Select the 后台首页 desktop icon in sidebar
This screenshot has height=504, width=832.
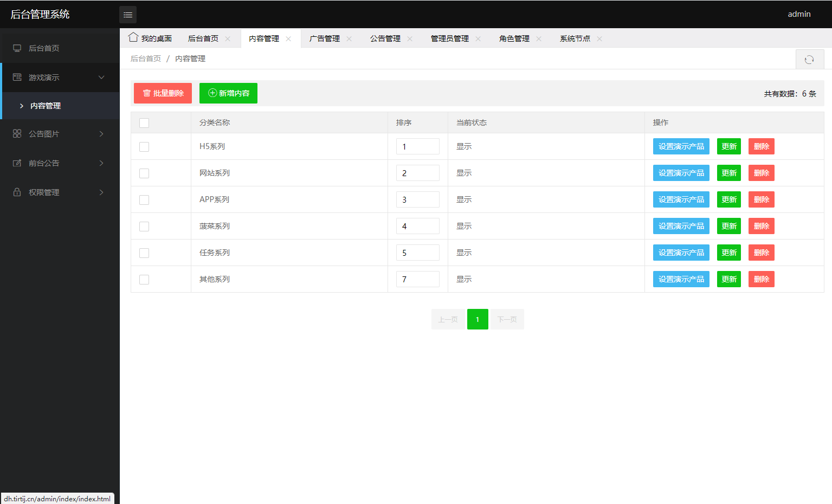[x=16, y=48]
